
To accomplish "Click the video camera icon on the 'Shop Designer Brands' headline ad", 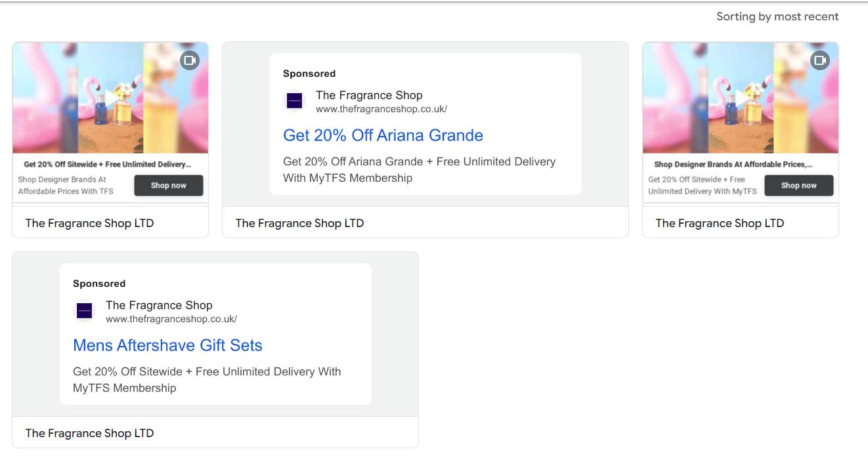I will coord(819,60).
